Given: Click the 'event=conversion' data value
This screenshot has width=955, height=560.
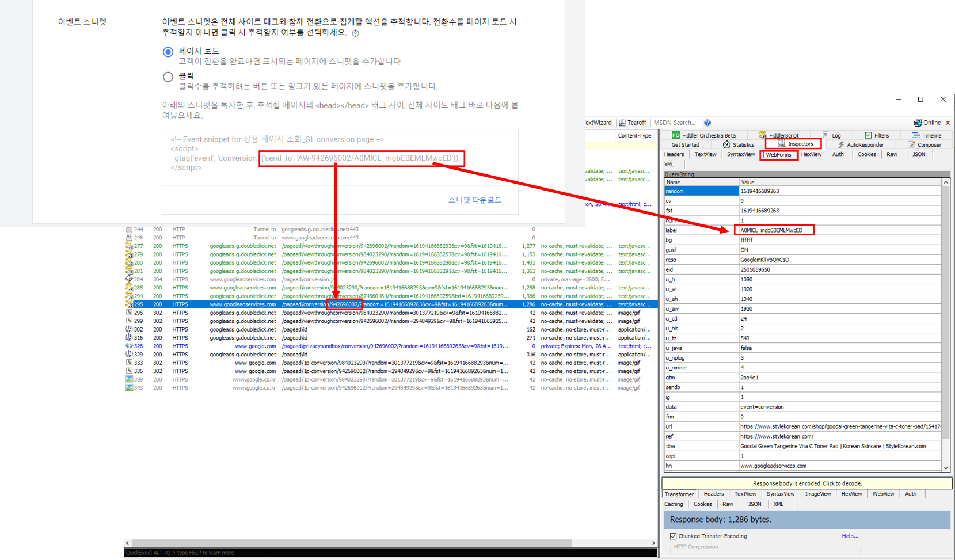Looking at the screenshot, I should pos(762,407).
